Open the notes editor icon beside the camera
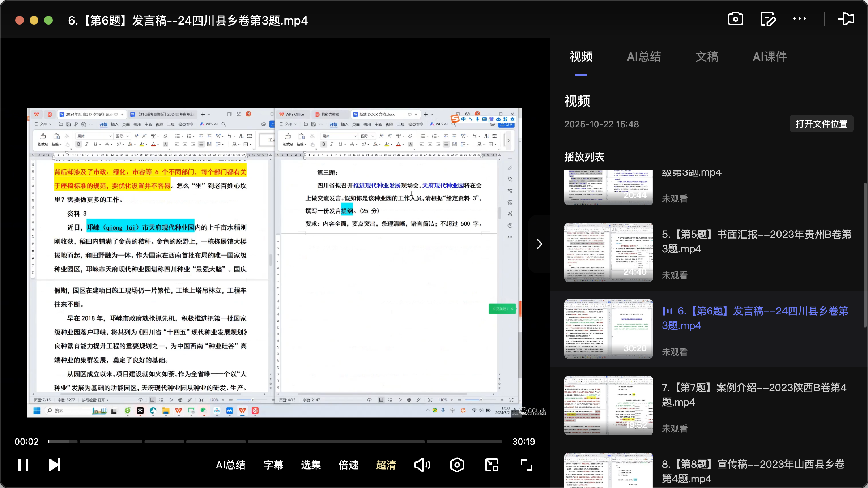This screenshot has height=488, width=868. (x=767, y=19)
